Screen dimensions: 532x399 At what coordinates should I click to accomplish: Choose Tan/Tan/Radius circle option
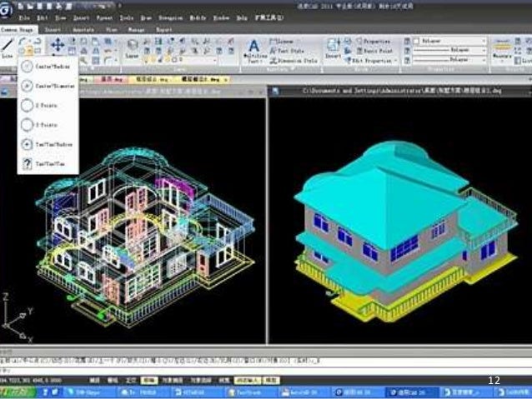click(x=47, y=144)
